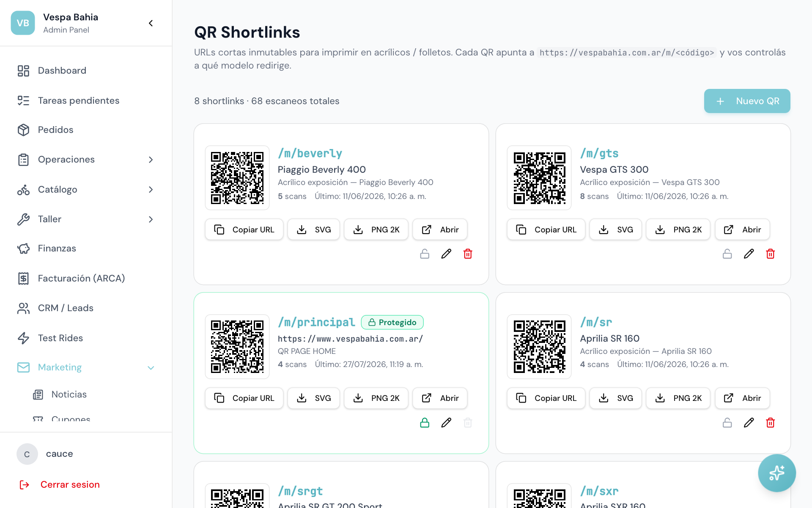
Task: Download PNG 2K for /m/sr
Action: [678, 398]
